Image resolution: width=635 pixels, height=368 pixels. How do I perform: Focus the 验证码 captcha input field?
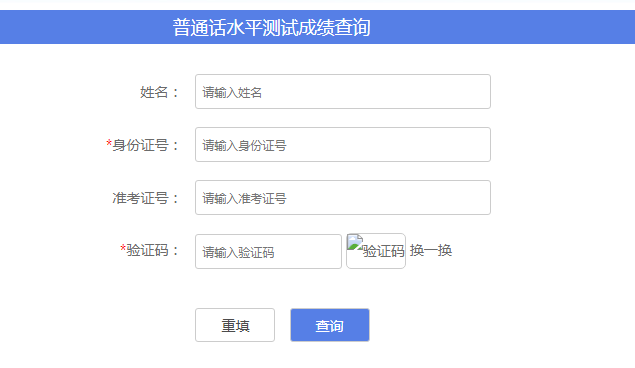pyautogui.click(x=268, y=251)
